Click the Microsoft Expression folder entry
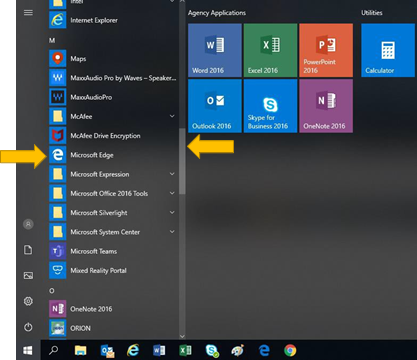Image resolution: width=417 pixels, height=360 pixels. click(x=113, y=174)
